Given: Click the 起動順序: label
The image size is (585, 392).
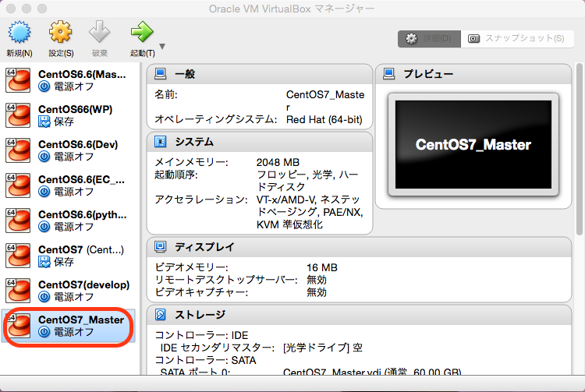Looking at the screenshot, I should pyautogui.click(x=176, y=175).
